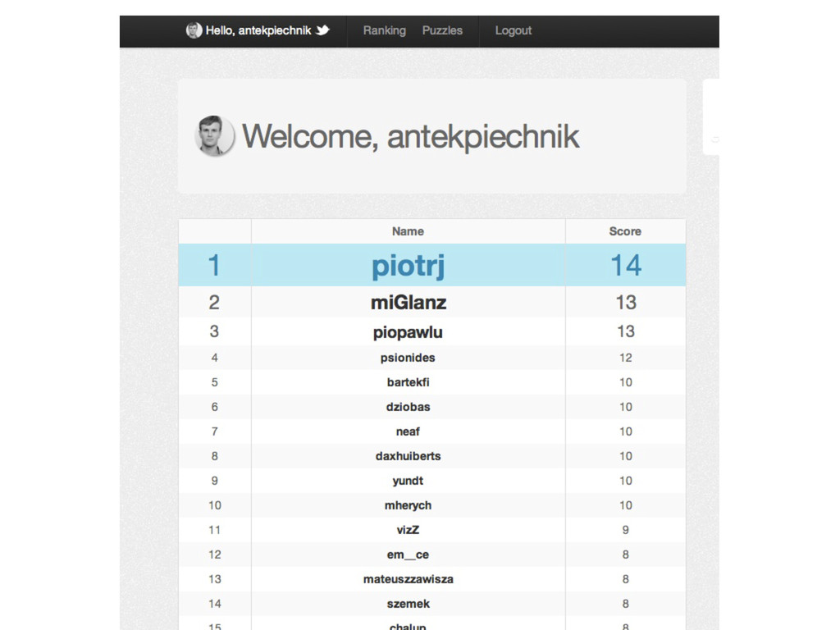Click the Name column header
840x630 pixels.
408,231
